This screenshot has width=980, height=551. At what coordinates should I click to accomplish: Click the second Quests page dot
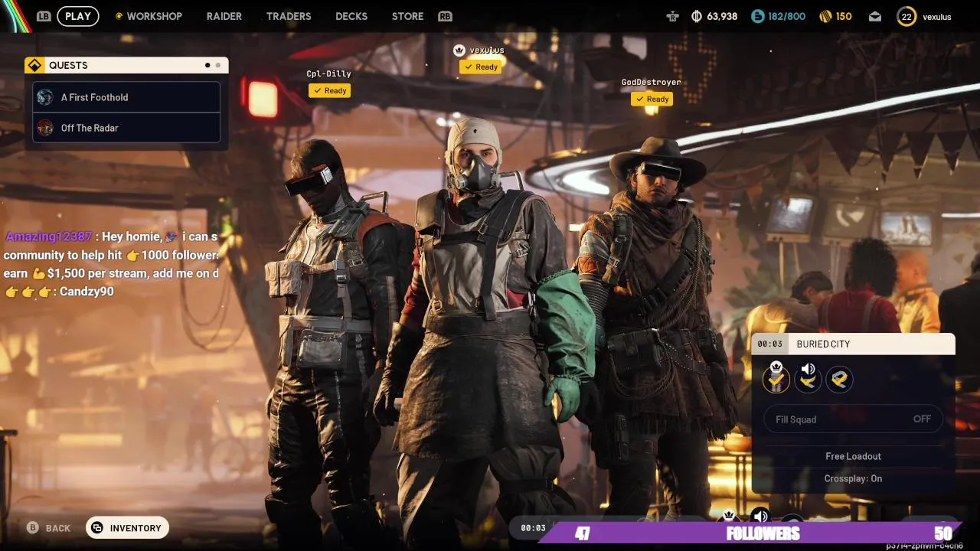click(x=217, y=65)
